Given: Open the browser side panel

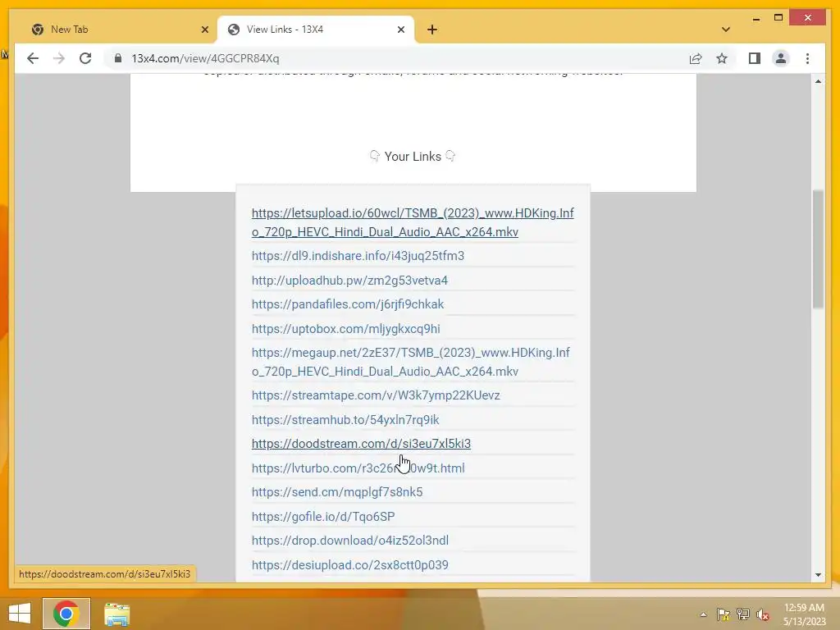Looking at the screenshot, I should 755,58.
